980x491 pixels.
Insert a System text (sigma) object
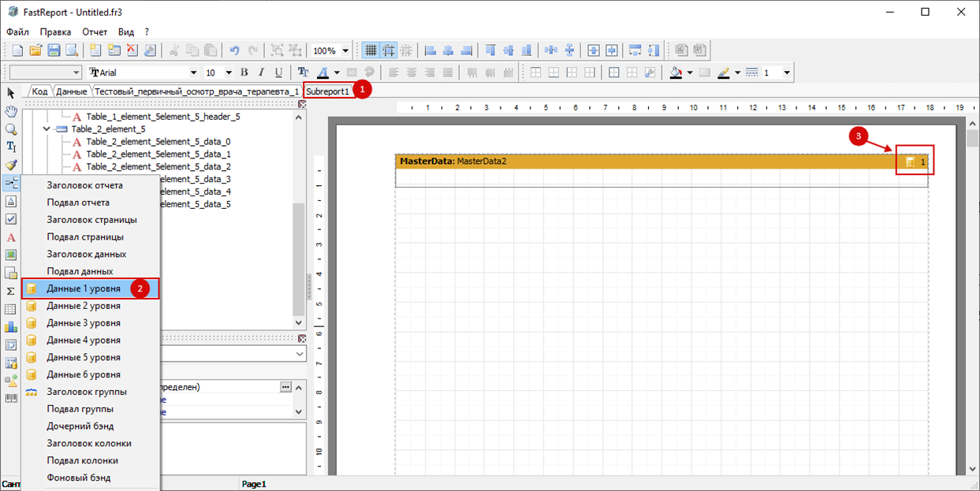(x=11, y=291)
